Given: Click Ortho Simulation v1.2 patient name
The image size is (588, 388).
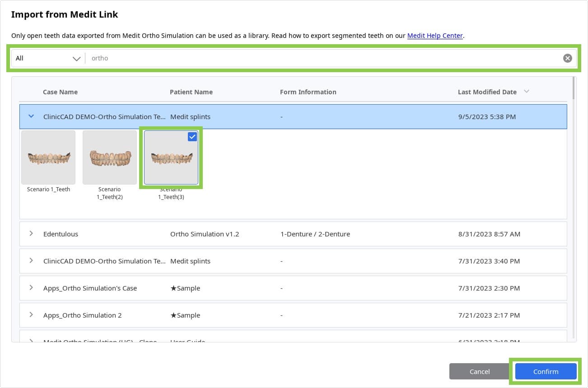Looking at the screenshot, I should click(205, 234).
